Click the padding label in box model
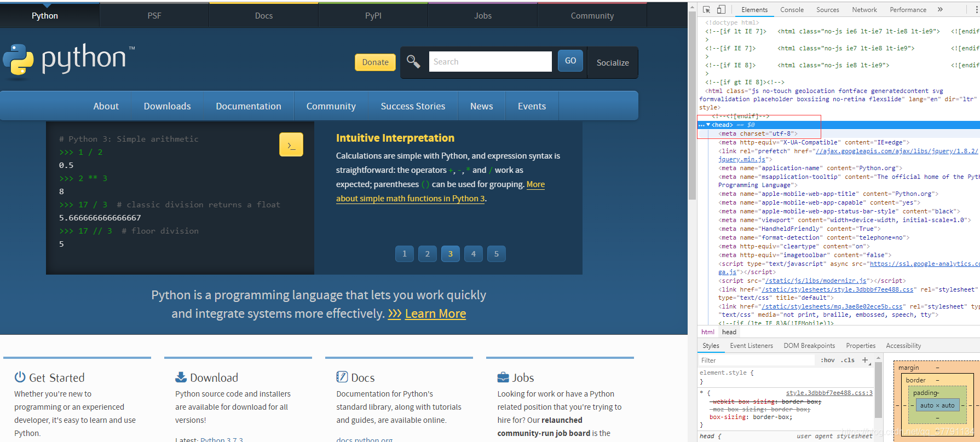980x442 pixels. [x=926, y=393]
